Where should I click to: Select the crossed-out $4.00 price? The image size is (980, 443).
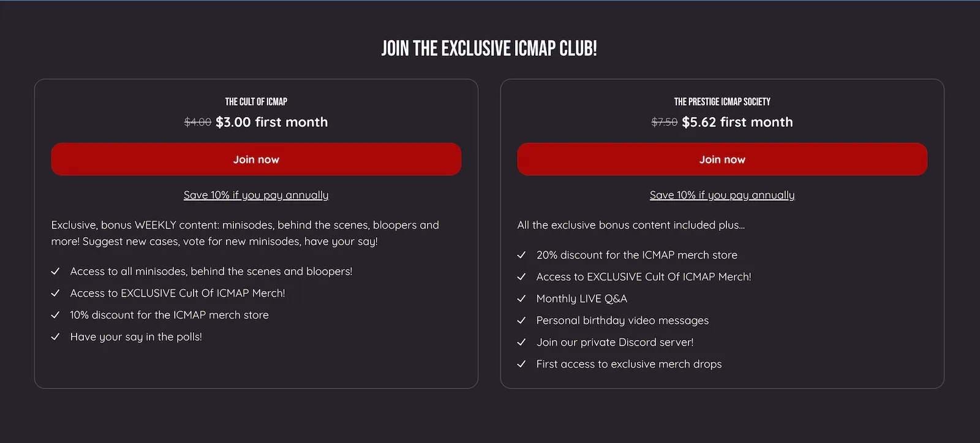[197, 122]
